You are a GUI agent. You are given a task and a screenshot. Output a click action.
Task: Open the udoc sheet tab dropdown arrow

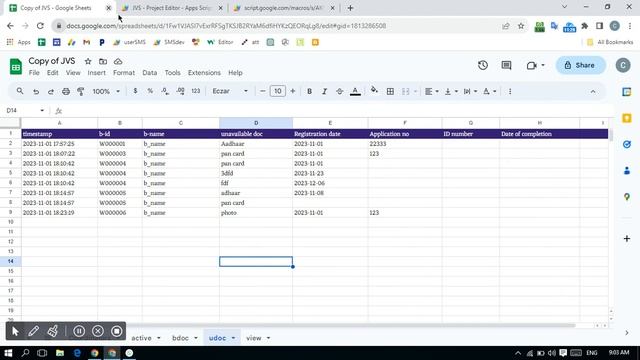(233, 338)
